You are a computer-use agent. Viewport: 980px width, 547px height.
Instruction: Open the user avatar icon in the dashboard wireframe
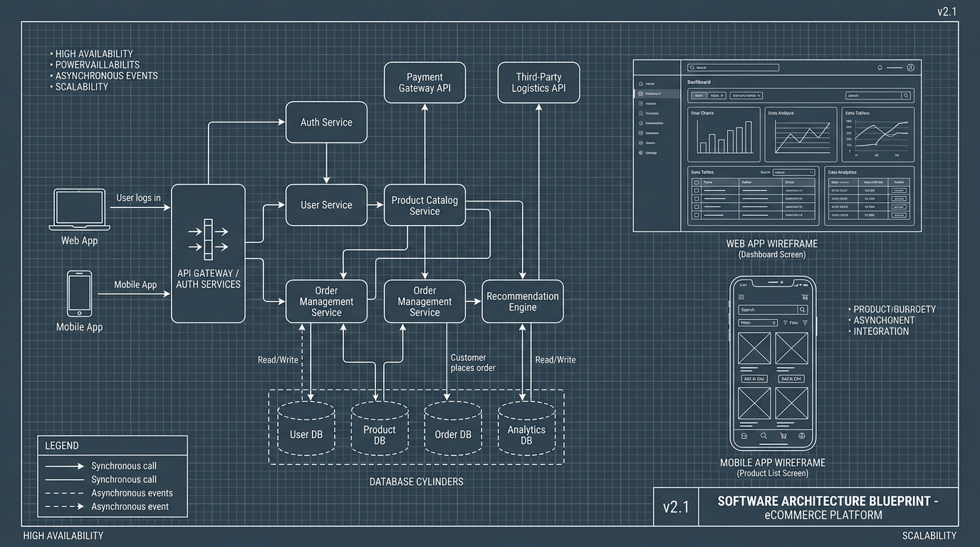tap(910, 68)
